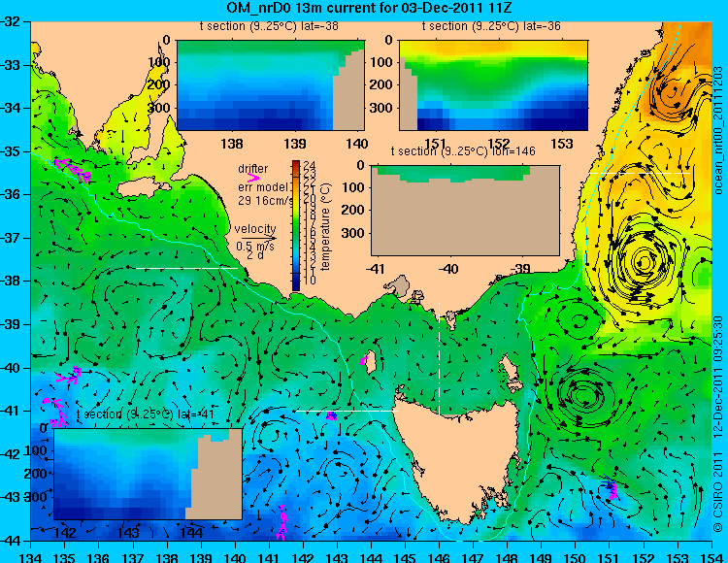Image resolution: width=728 pixels, height=563 pixels.
Task: Click the vertical 'temperature (°C)' label
Action: tap(325, 226)
